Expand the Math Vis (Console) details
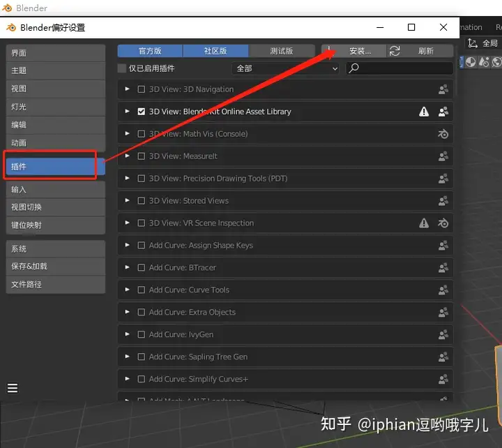The image size is (502, 448). coord(128,133)
